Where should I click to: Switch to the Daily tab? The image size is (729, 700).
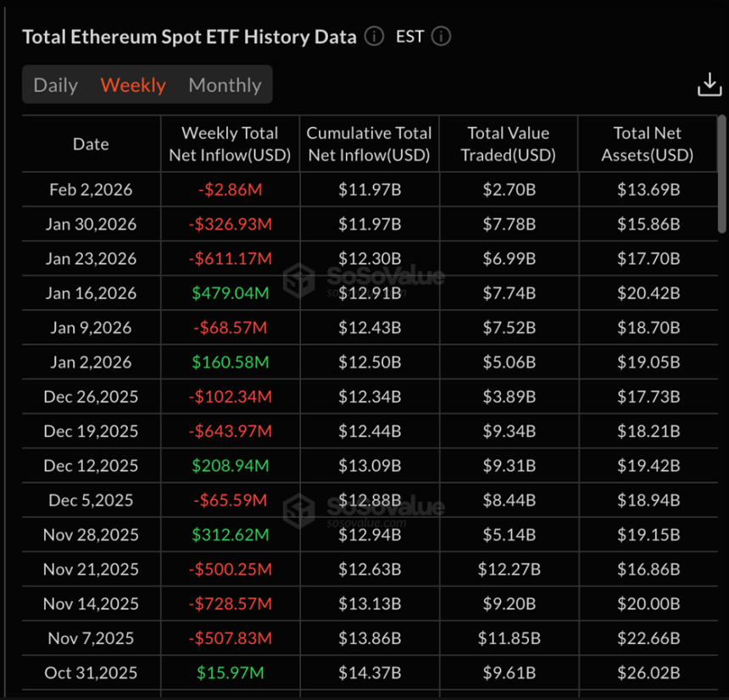[x=56, y=85]
